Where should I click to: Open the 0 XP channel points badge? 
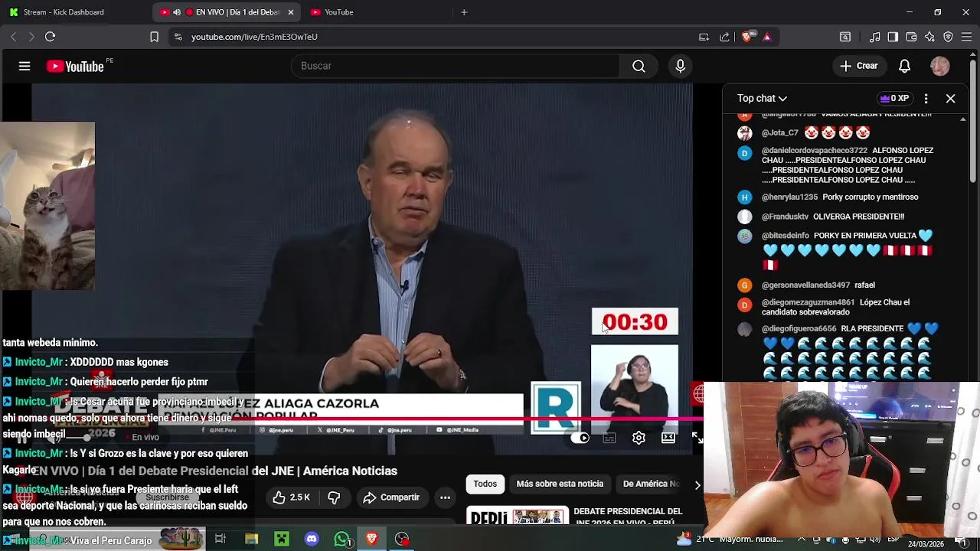tap(894, 98)
